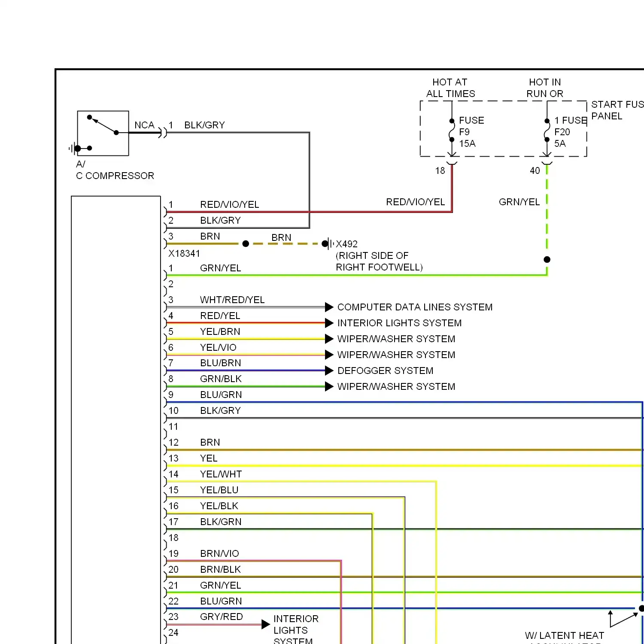Click the YEL wire label at pin 13
Screen dimensions: 644x644
tap(209, 458)
